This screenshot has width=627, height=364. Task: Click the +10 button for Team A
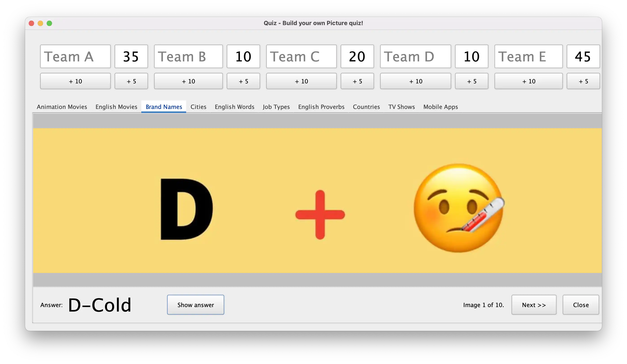[76, 81]
